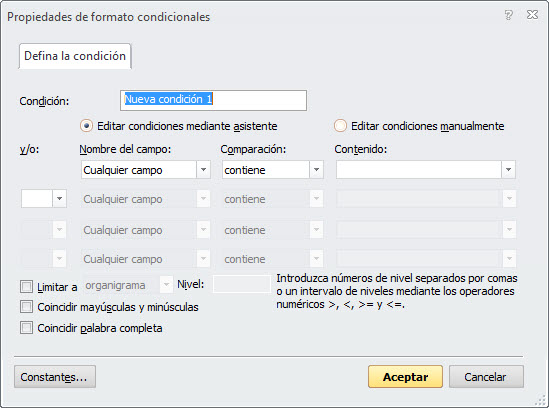
Task: Open the Constantes... dialog button
Action: click(x=55, y=377)
